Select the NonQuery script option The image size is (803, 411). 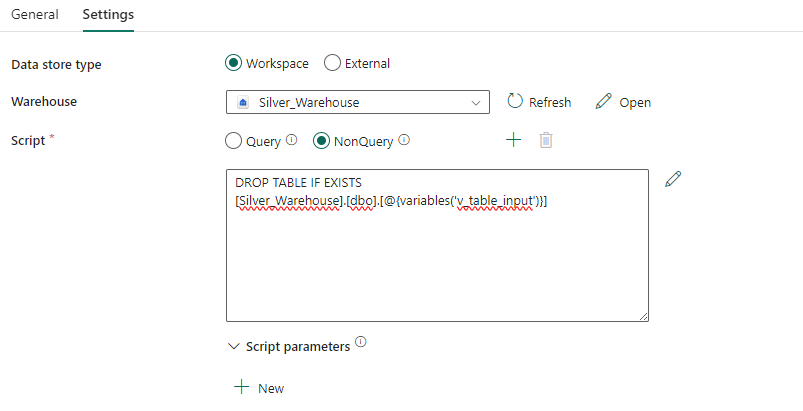tap(322, 141)
